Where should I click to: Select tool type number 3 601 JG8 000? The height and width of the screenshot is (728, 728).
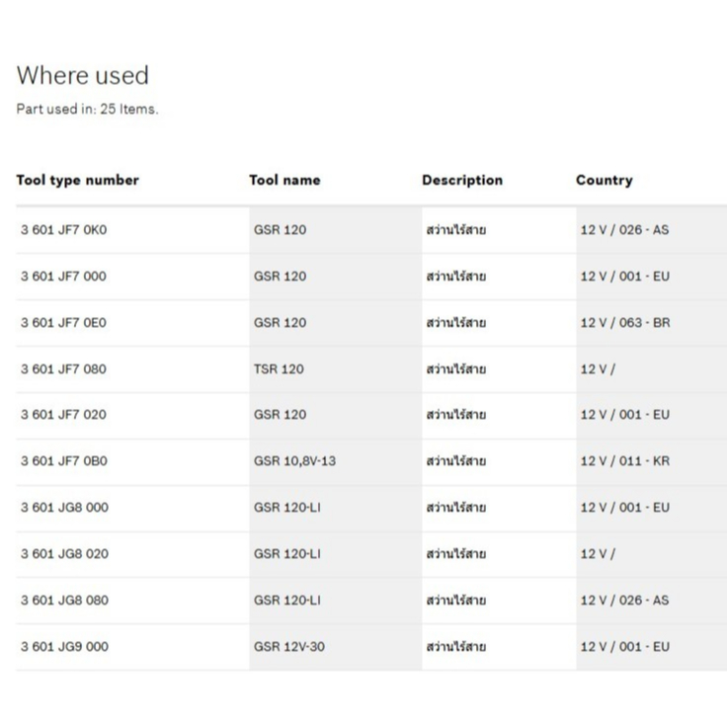pyautogui.click(x=64, y=508)
